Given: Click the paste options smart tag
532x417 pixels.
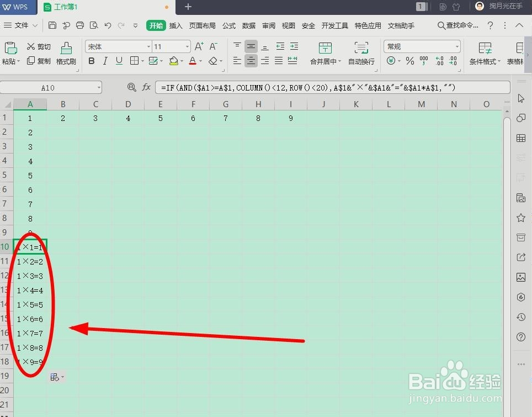Looking at the screenshot, I should coord(56,377).
